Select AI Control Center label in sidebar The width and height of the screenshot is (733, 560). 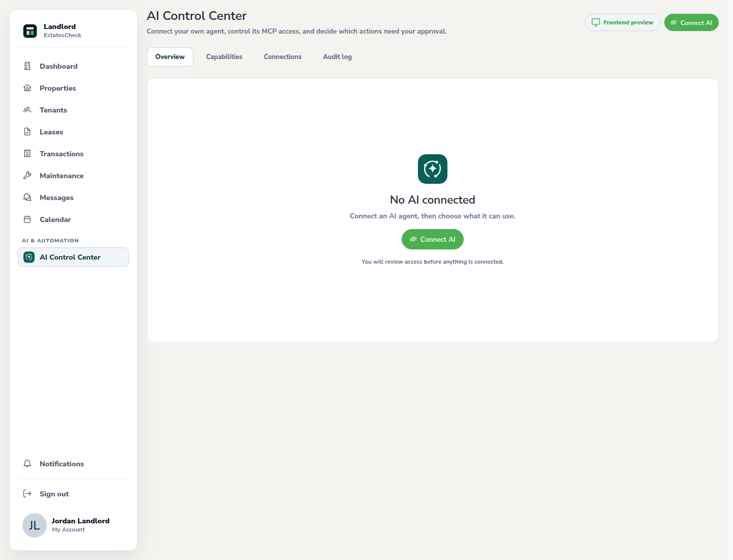[x=70, y=257]
